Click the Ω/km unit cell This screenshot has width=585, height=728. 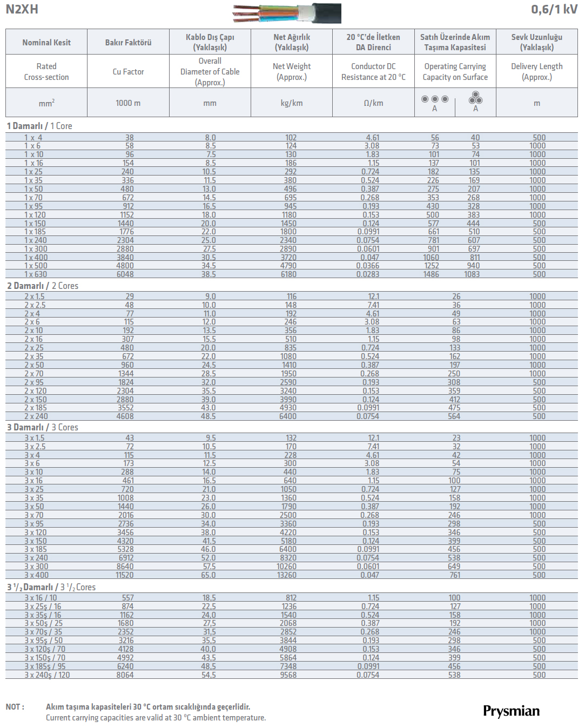pos(373,103)
